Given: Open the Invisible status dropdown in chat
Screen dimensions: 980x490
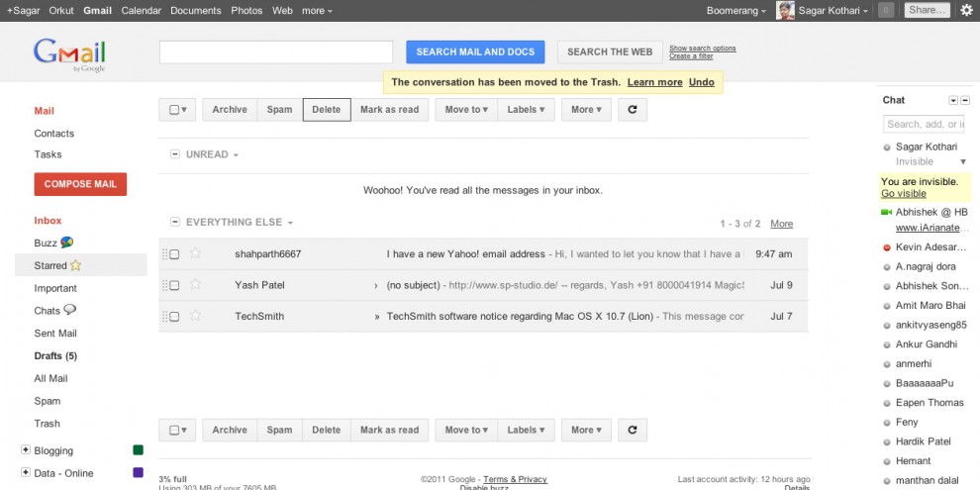Looking at the screenshot, I should coord(963,162).
